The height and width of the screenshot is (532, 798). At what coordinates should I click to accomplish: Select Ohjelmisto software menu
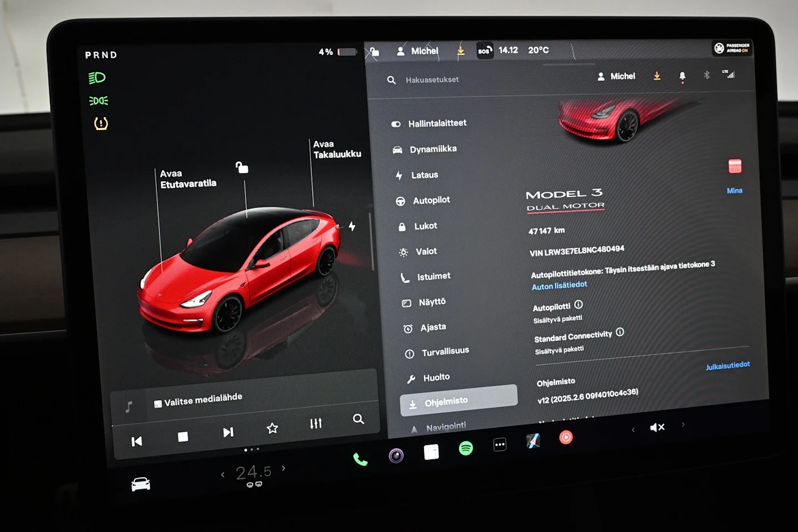click(458, 400)
